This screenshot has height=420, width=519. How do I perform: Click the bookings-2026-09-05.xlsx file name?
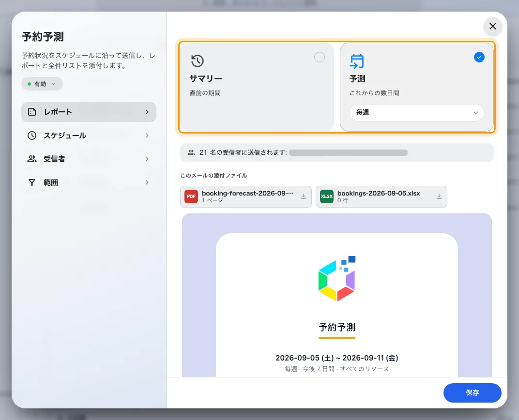(379, 193)
